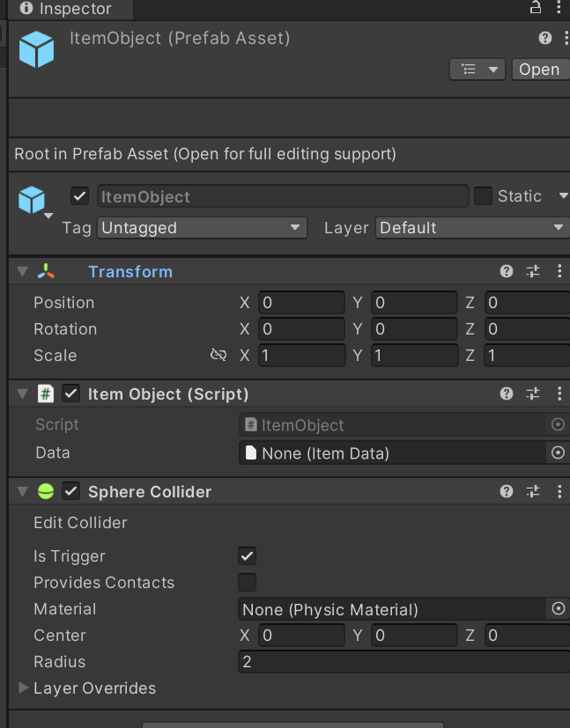The image size is (570, 728).
Task: Open the Tag dropdown showing Untagged
Action: tap(201, 227)
